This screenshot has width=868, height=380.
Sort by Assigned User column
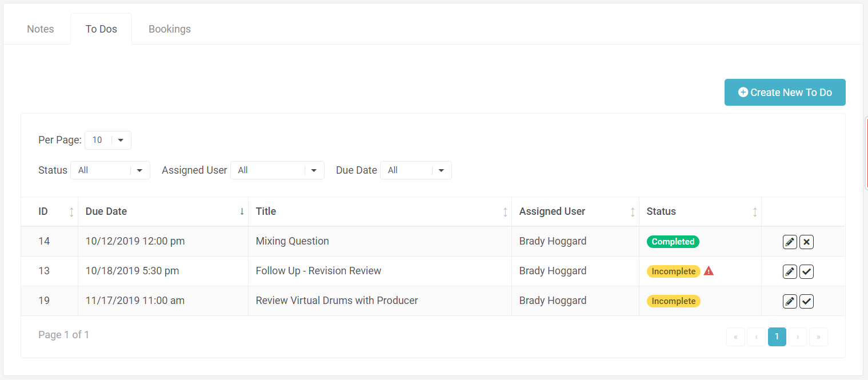coord(633,212)
